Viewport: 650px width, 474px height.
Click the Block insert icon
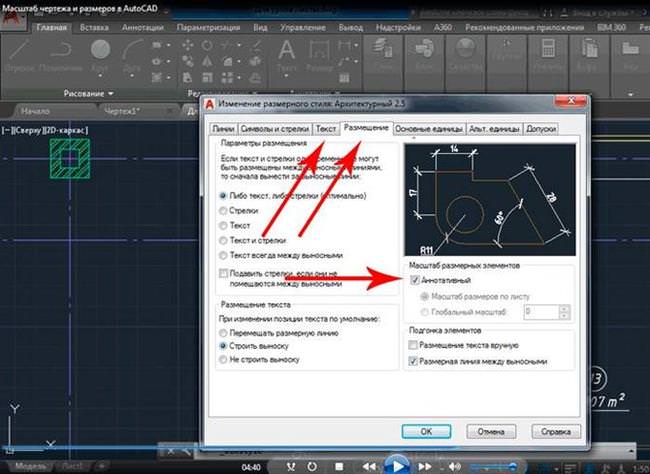click(423, 48)
